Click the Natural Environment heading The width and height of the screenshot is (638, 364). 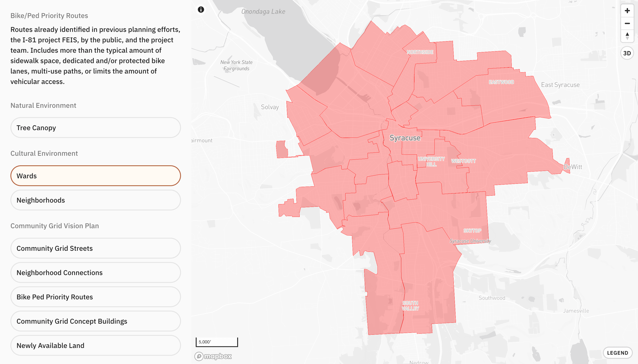pos(43,105)
